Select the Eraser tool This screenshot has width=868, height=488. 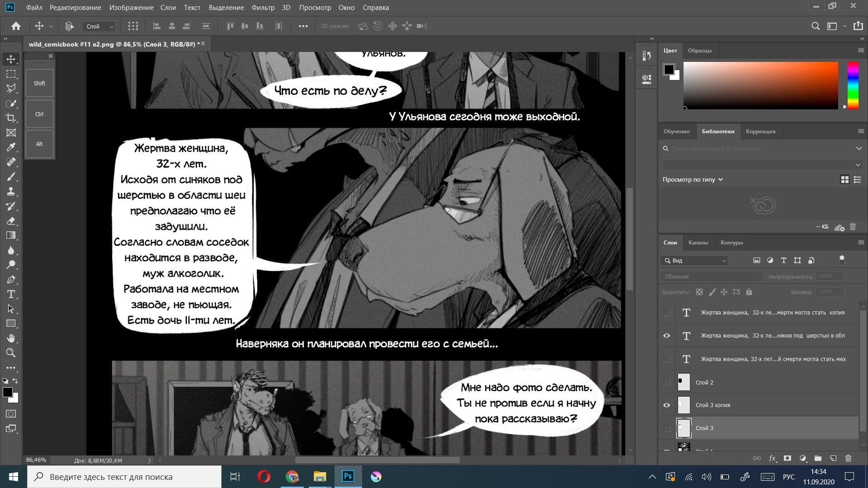pos(11,221)
